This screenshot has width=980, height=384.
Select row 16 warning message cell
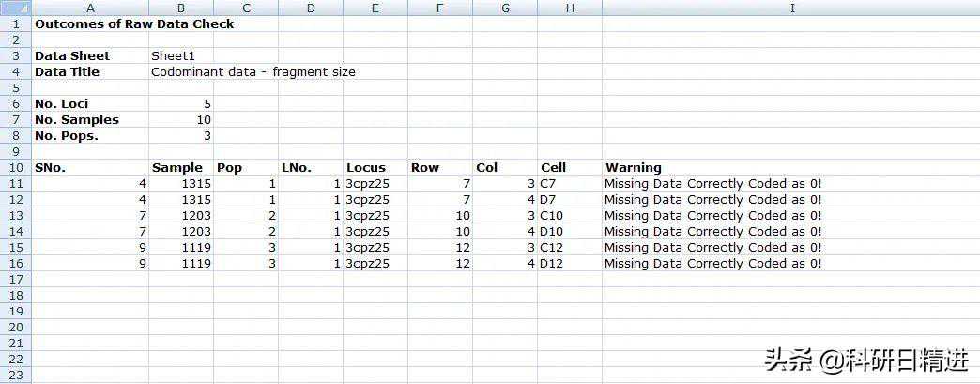coord(790,263)
